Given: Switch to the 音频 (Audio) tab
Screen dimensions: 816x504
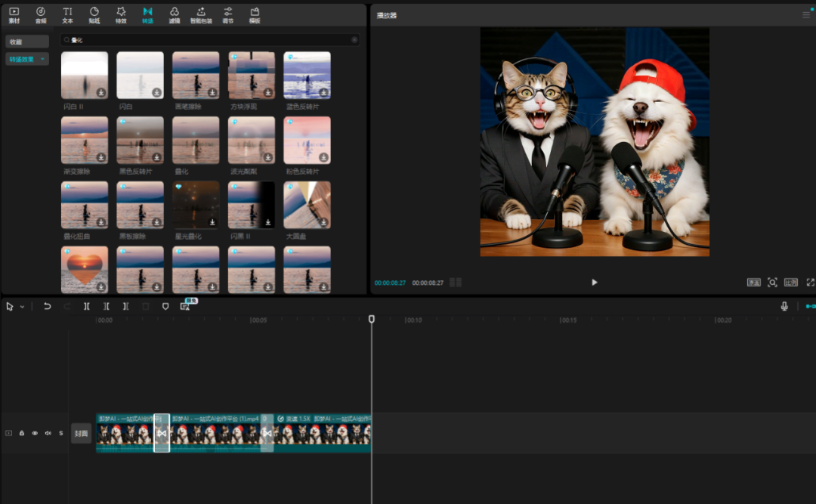Looking at the screenshot, I should pos(41,15).
